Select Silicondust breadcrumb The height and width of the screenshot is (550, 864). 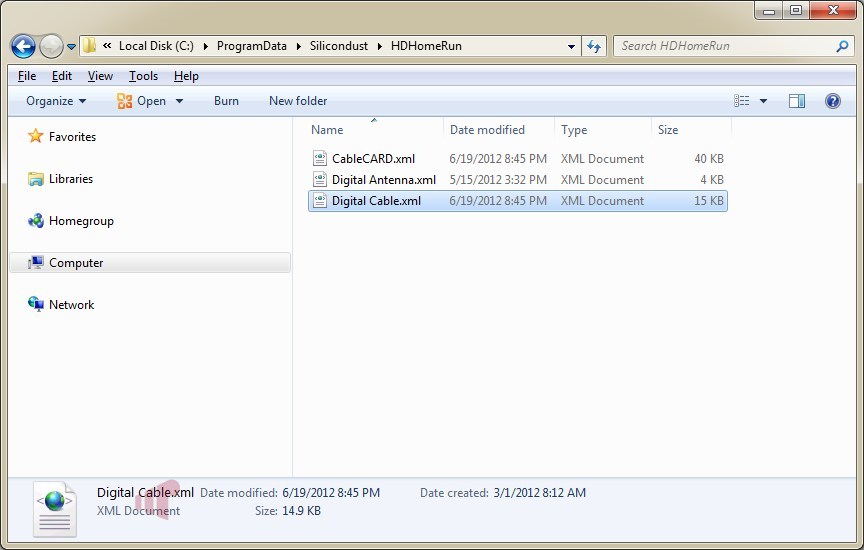(339, 46)
